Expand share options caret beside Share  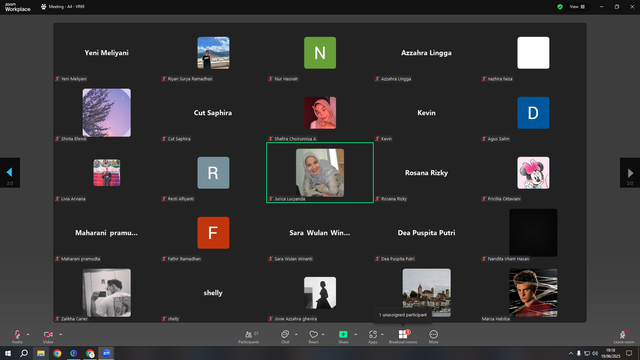(x=356, y=334)
